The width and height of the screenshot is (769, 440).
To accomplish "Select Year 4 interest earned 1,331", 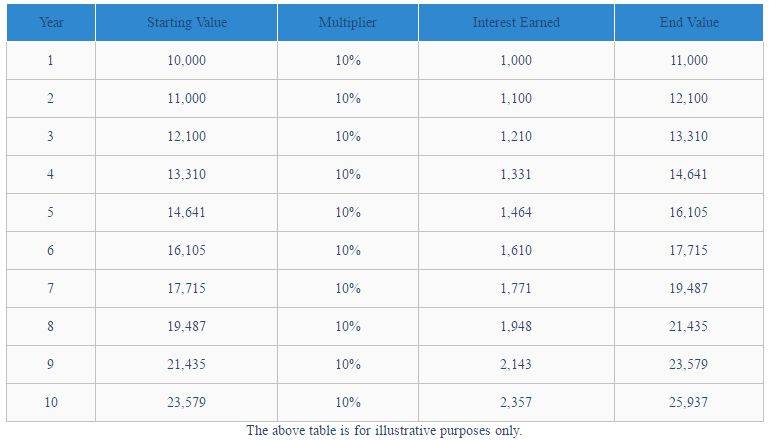I will tap(516, 174).
